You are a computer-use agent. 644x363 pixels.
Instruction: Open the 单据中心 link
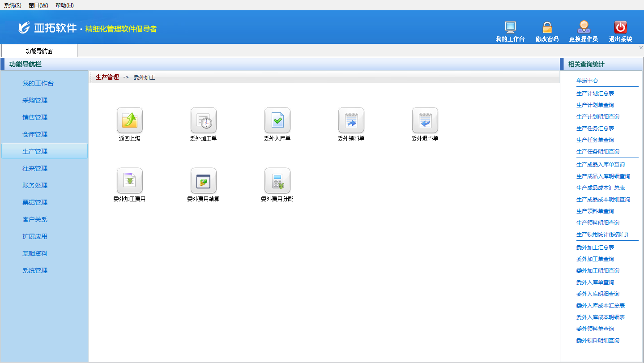pyautogui.click(x=587, y=81)
